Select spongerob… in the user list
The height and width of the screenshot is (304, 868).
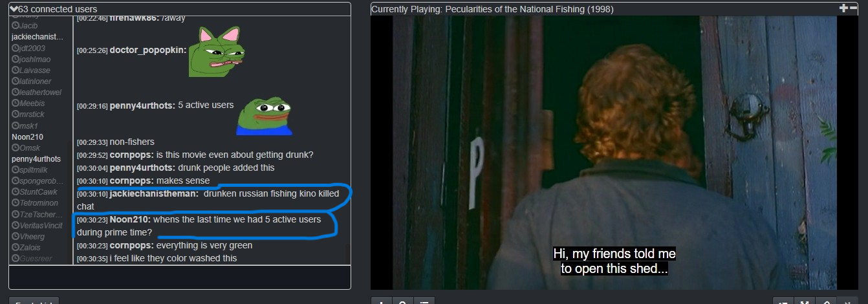pos(42,181)
